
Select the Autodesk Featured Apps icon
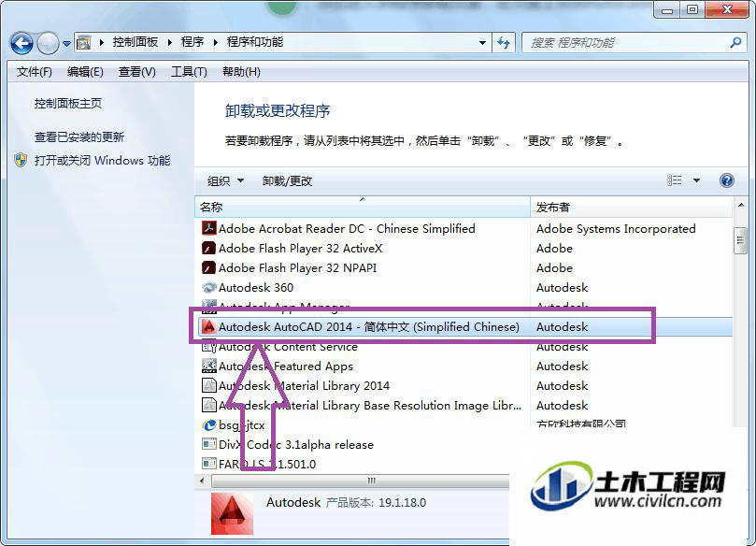(x=208, y=366)
